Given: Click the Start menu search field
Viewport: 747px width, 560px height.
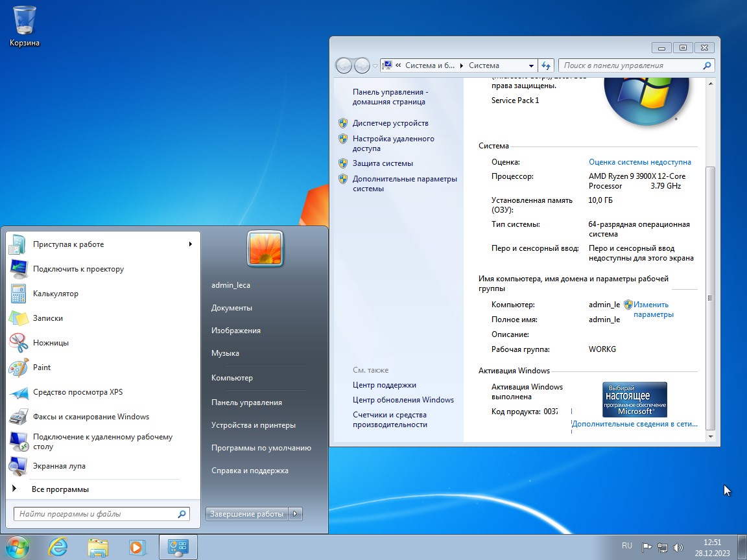Looking at the screenshot, I should (95, 514).
